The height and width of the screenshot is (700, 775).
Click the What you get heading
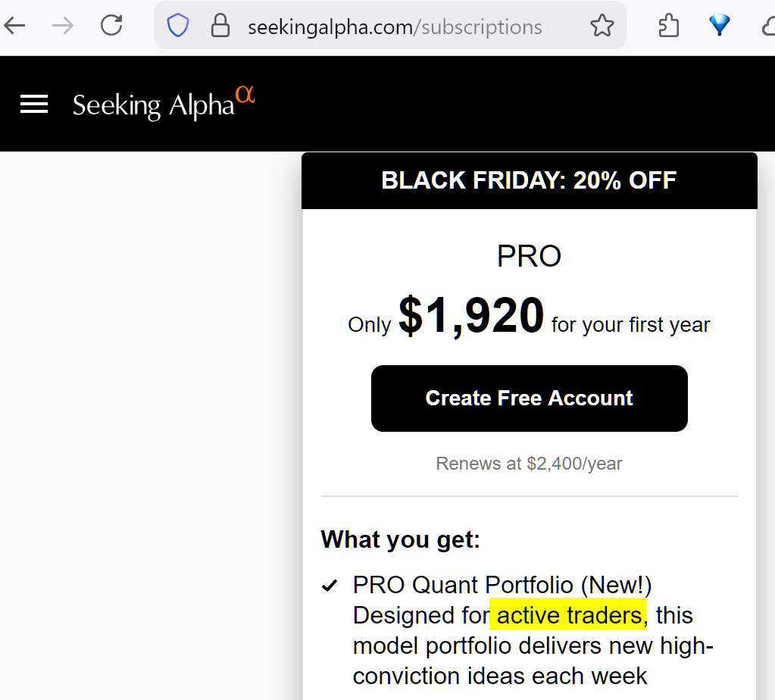400,539
